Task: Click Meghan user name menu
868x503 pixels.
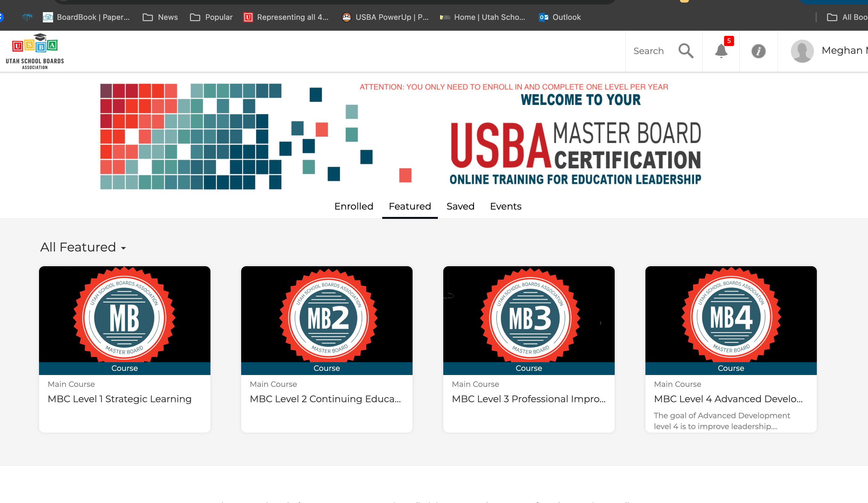Action: [x=845, y=50]
